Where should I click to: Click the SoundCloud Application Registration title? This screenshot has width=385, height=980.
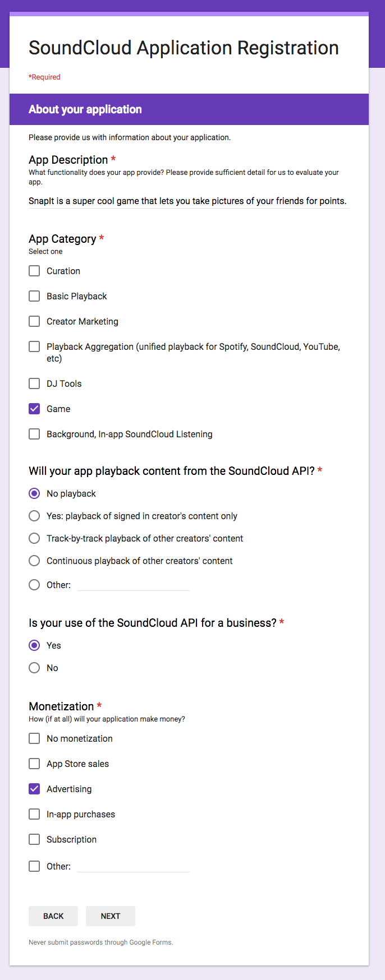[x=184, y=48]
